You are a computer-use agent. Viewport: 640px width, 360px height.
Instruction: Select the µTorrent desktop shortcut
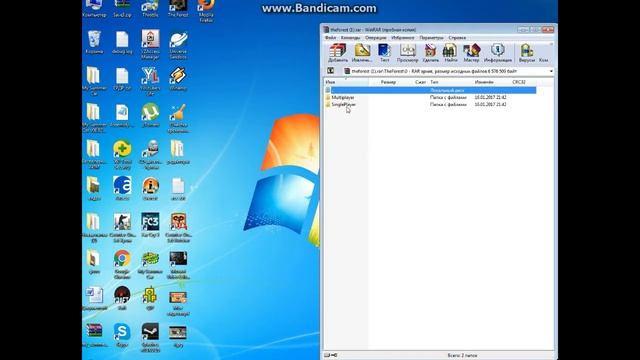click(x=150, y=115)
